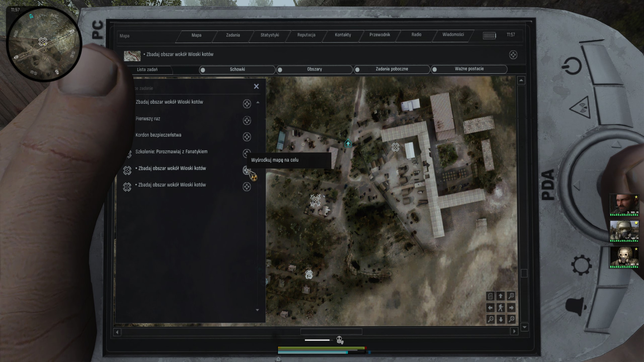Pan the map upward with arrow
The height and width of the screenshot is (362, 644).
(x=501, y=296)
